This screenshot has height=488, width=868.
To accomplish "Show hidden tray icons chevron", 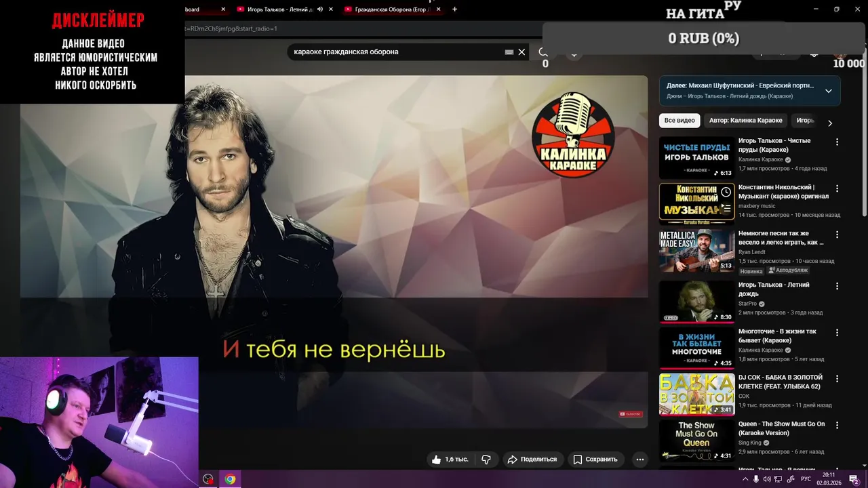I will click(x=745, y=479).
